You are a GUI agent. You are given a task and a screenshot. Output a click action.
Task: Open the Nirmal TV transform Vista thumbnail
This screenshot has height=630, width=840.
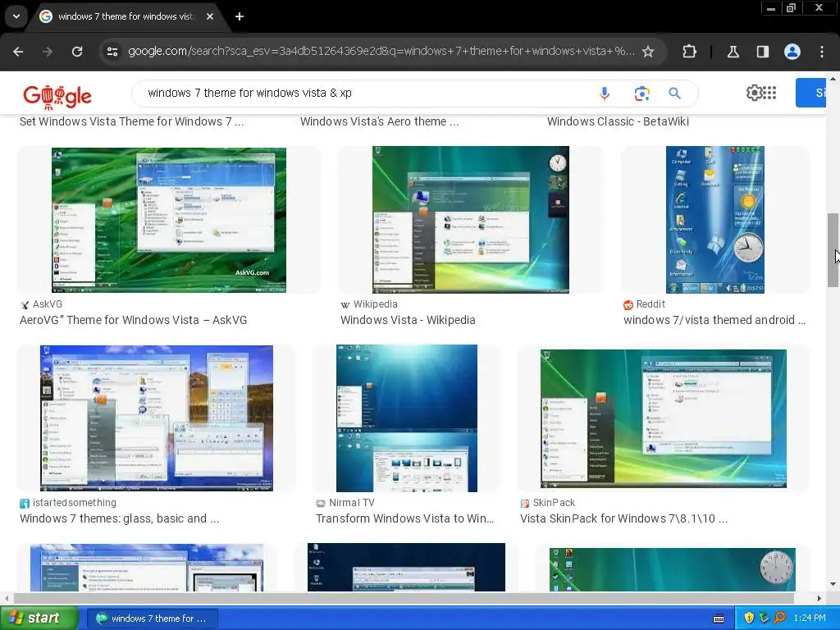click(x=407, y=418)
